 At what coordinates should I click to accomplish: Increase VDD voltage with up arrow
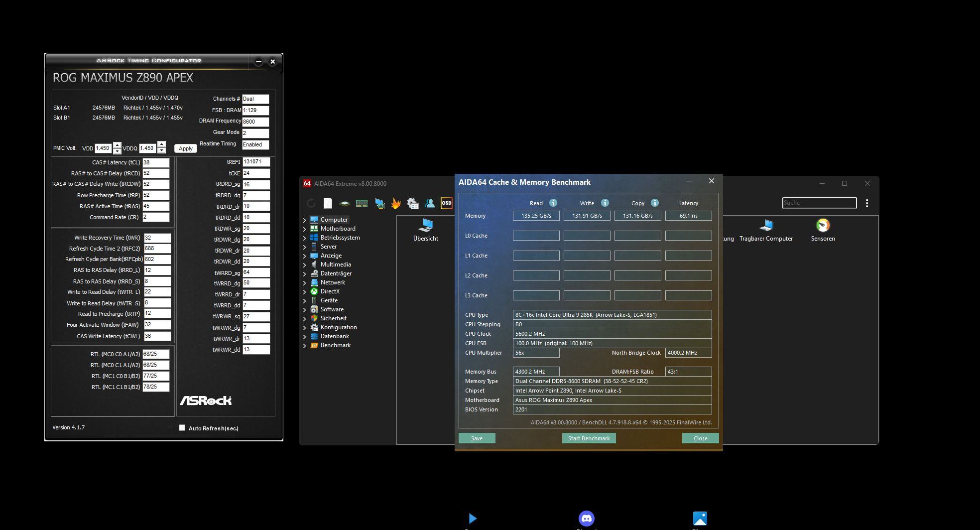pos(117,145)
